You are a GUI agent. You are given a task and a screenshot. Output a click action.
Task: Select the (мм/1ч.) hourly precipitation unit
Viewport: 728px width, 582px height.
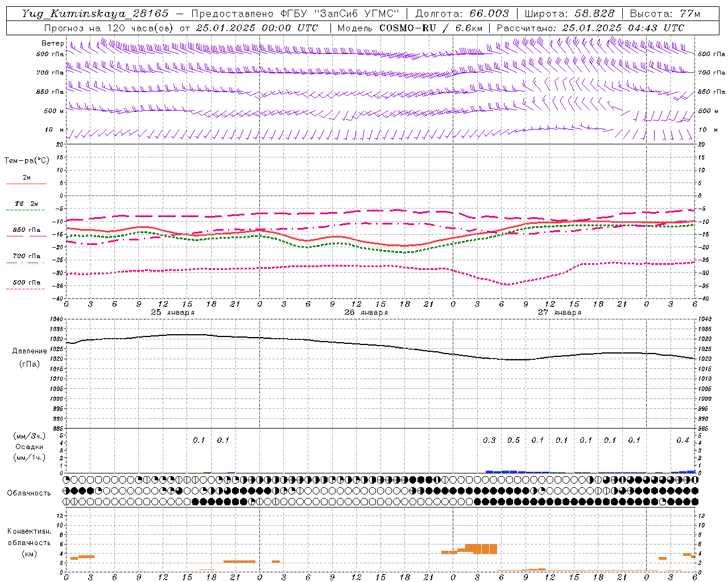(x=29, y=458)
